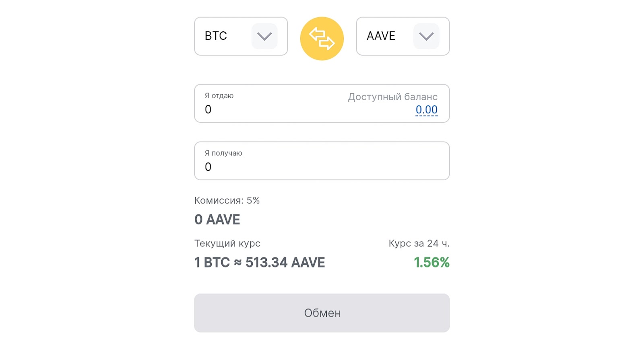Screen dimensions: 644x362
Task: Click the BTC text in source selector
Action: tap(216, 36)
